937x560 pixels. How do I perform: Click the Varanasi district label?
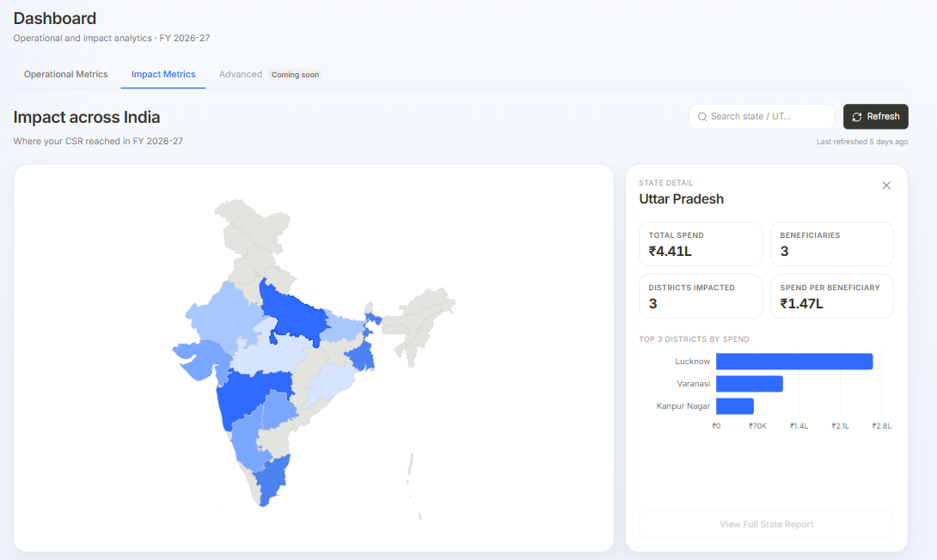point(693,384)
